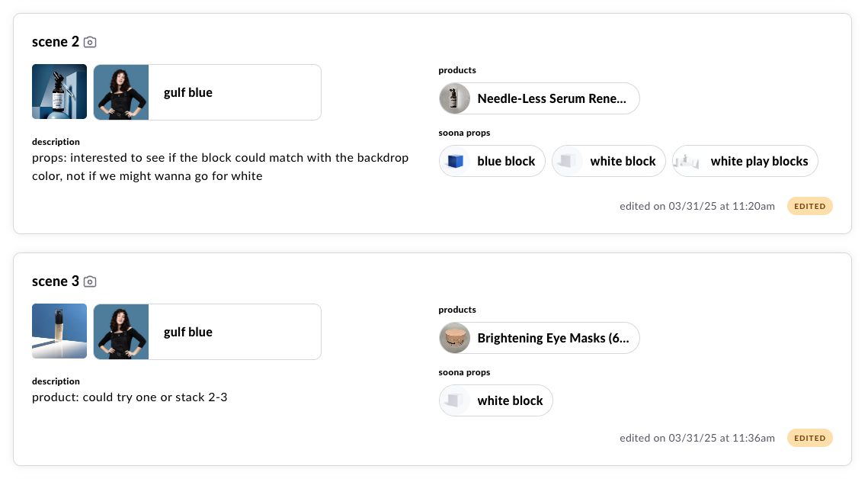This screenshot has width=868, height=479.
Task: Select the gulf blue backdrop in scene 3
Action: pyautogui.click(x=207, y=332)
